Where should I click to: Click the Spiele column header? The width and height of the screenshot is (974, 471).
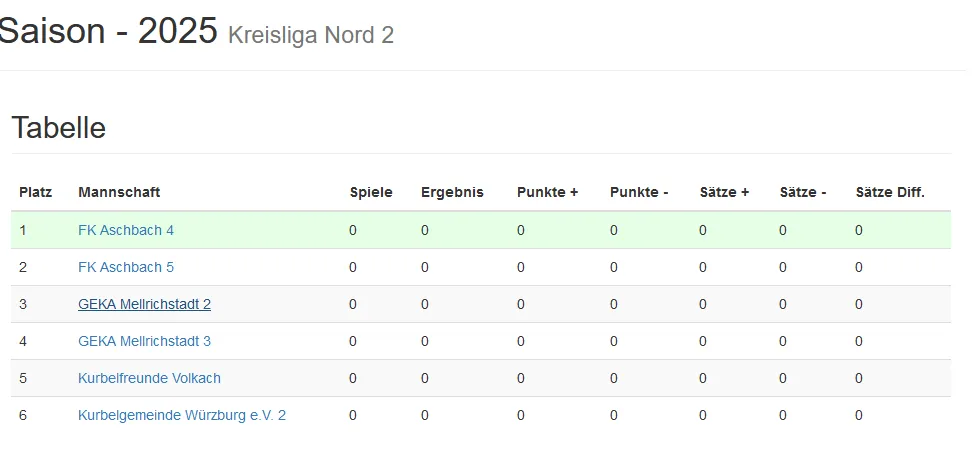371,192
